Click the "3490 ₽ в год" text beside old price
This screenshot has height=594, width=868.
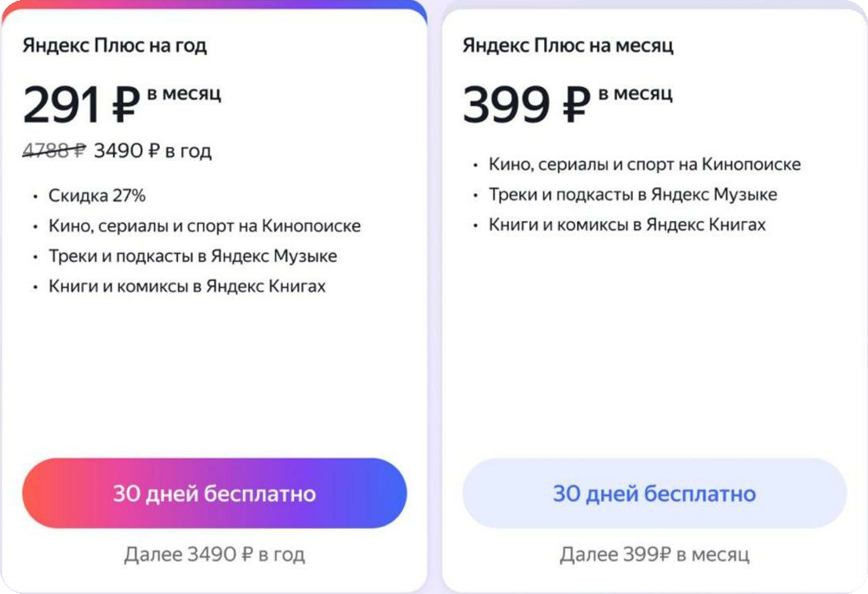pos(153,151)
